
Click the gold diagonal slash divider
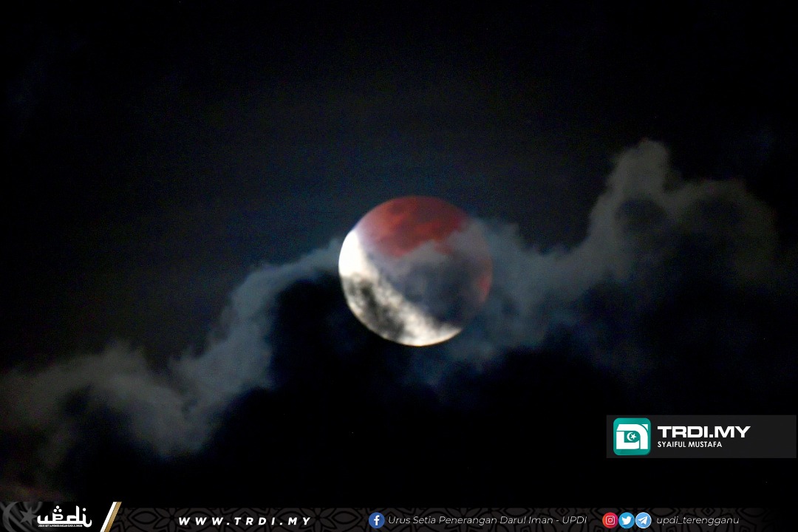[110, 517]
